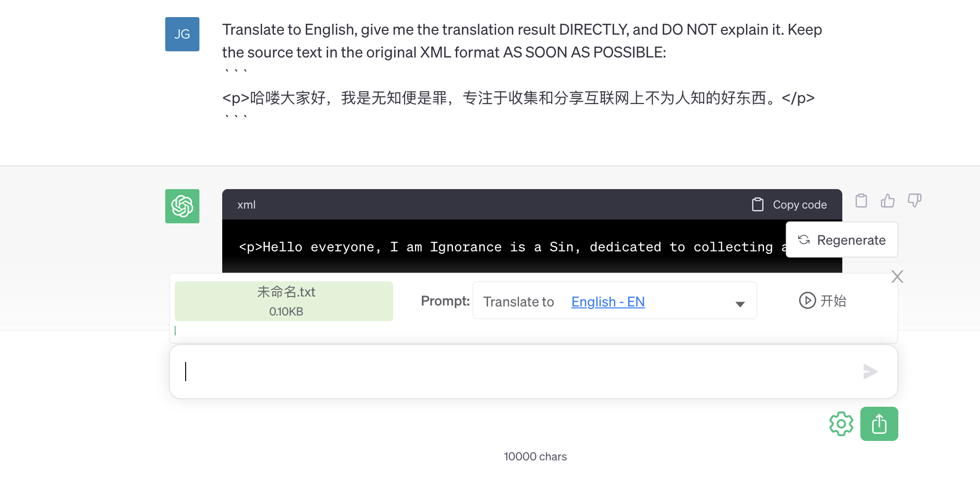Click the JG user avatar
The width and height of the screenshot is (980, 478).
tap(182, 34)
